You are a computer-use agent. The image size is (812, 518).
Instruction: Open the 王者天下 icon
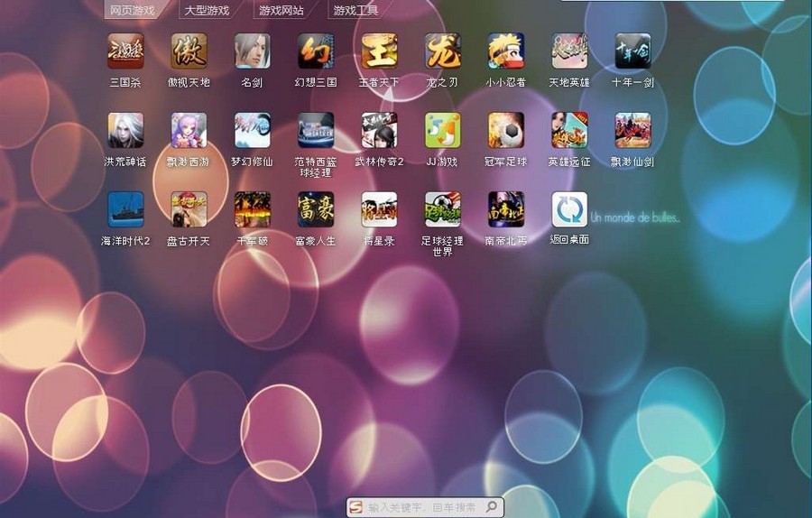pyautogui.click(x=379, y=51)
